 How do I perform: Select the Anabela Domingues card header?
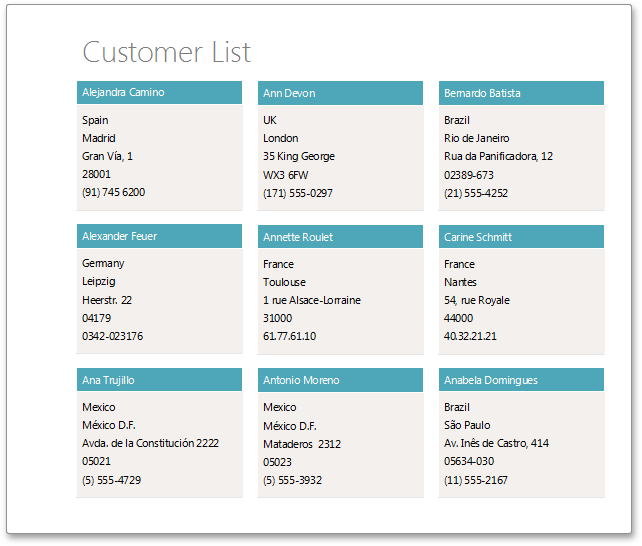pyautogui.click(x=521, y=380)
